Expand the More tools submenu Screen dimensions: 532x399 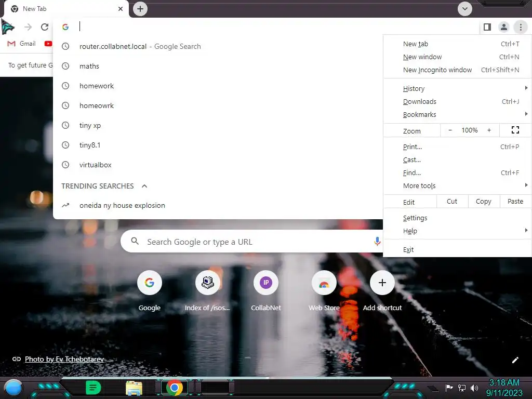point(458,185)
